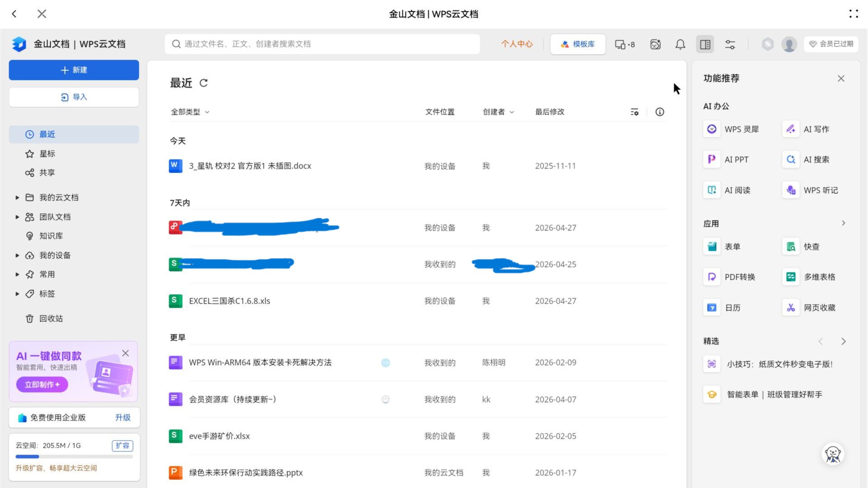Open the 创建者 filter dropdown
Viewport: 868px width, 488px height.
tap(498, 112)
